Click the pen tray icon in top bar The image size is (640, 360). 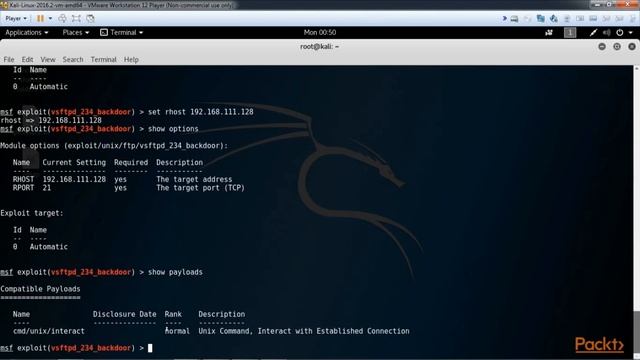pyautogui.click(x=593, y=32)
